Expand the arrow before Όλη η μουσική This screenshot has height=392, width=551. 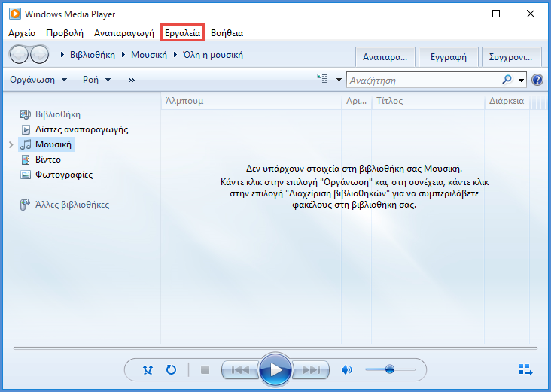(175, 55)
